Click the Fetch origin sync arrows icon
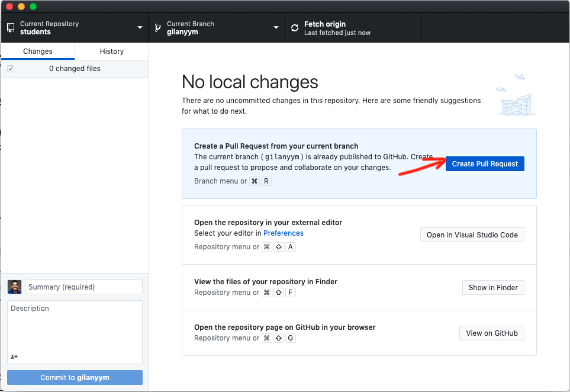 click(295, 28)
